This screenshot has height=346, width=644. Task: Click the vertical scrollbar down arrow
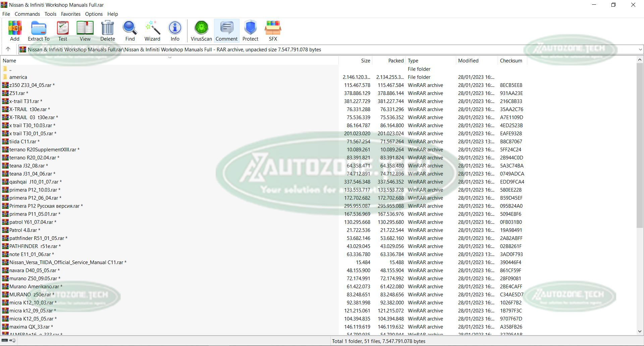(x=640, y=332)
